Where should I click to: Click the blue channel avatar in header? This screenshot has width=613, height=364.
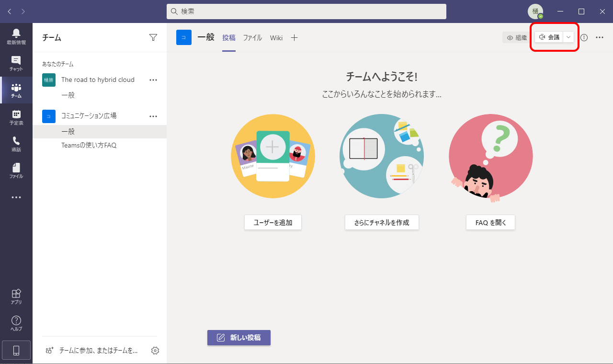tap(184, 37)
